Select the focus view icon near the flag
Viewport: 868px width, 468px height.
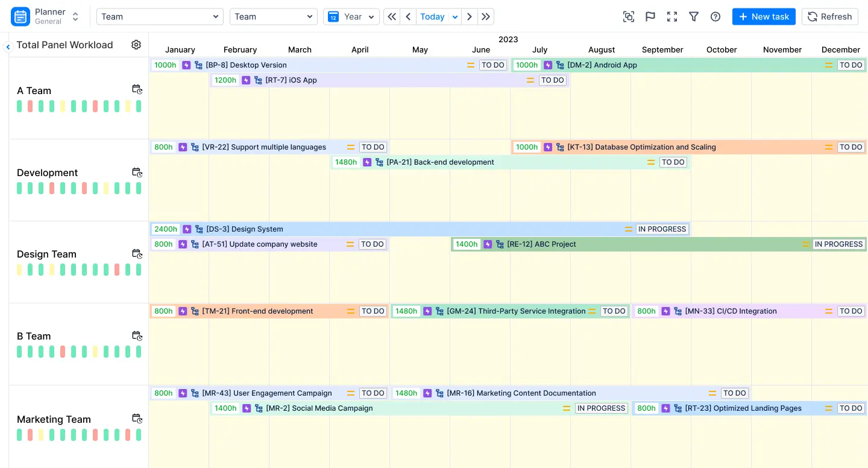point(629,16)
